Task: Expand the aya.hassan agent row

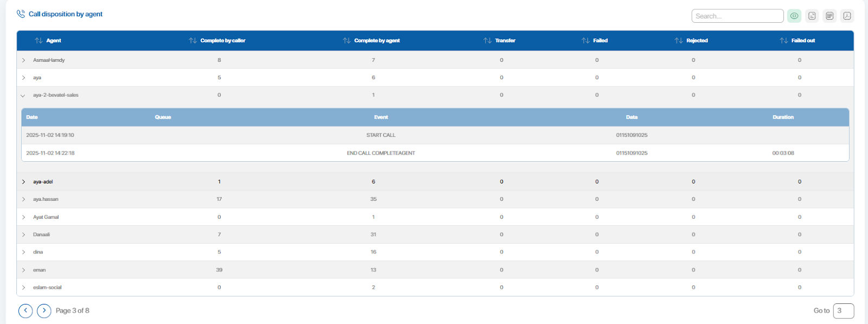Action: point(23,199)
